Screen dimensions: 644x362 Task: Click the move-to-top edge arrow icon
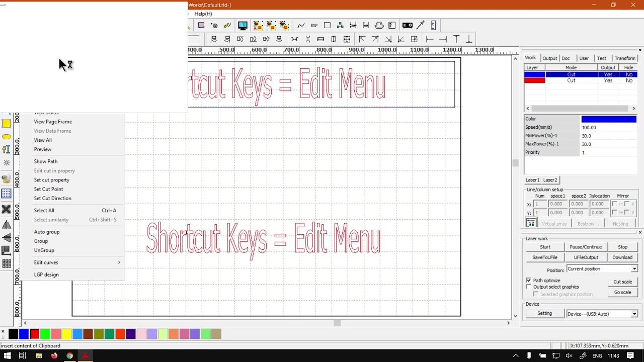[456, 39]
